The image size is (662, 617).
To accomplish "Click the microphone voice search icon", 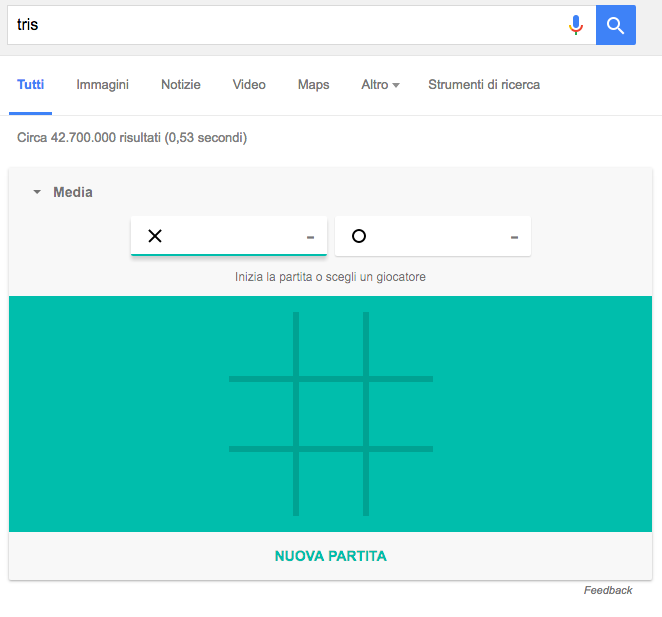I will 576,25.
